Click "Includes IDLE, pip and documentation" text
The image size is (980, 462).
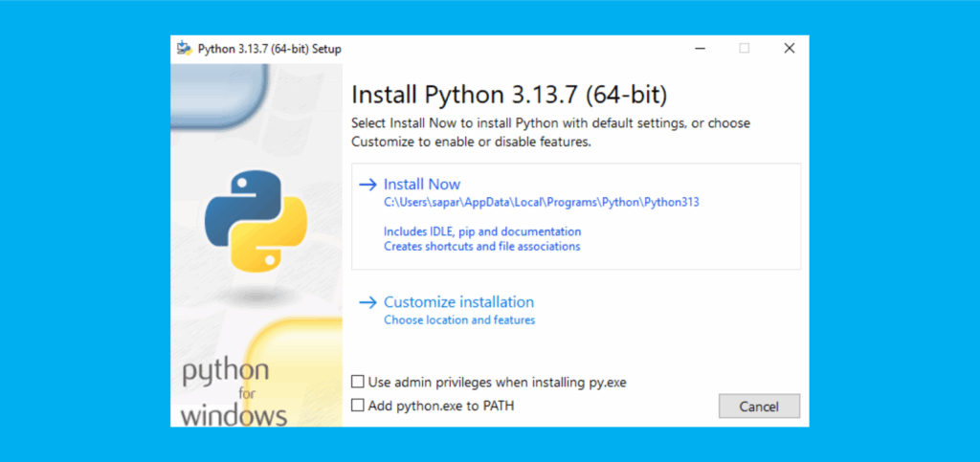pos(482,231)
